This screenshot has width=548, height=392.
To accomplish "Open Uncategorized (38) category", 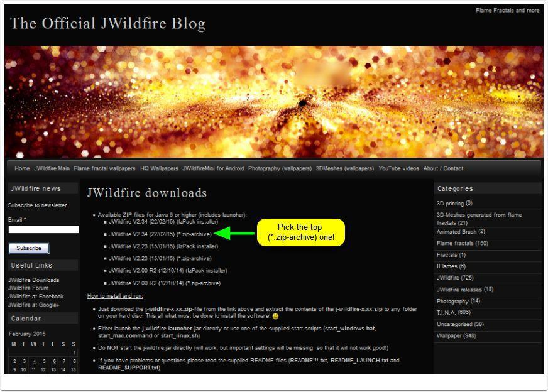I will 460,324.
